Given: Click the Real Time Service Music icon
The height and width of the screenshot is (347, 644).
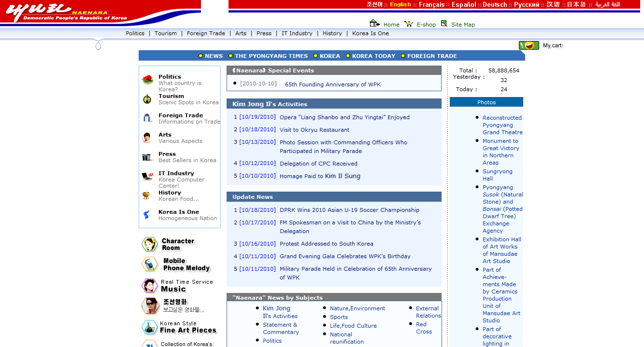Looking at the screenshot, I should pyautogui.click(x=150, y=286).
